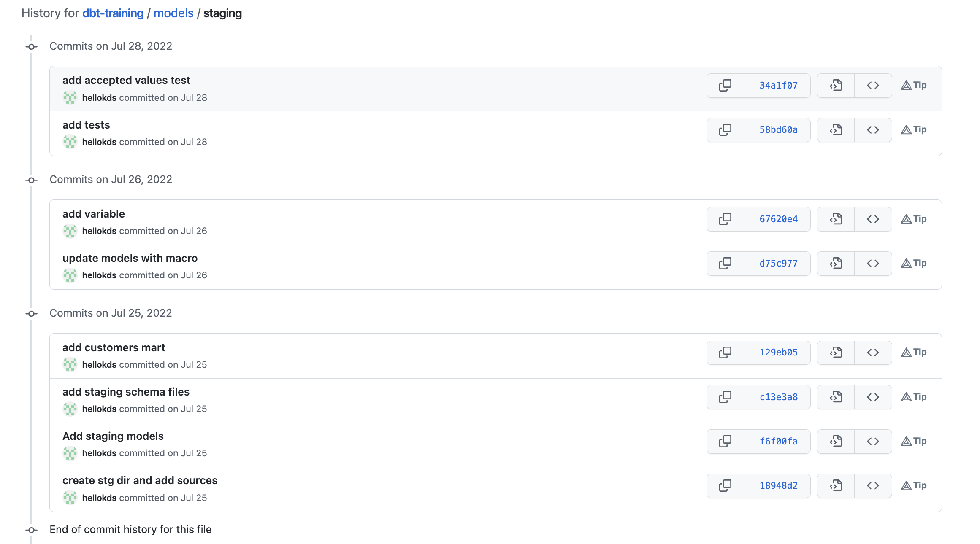
Task: Click Tip button for commit 18948d2
Action: pyautogui.click(x=914, y=486)
